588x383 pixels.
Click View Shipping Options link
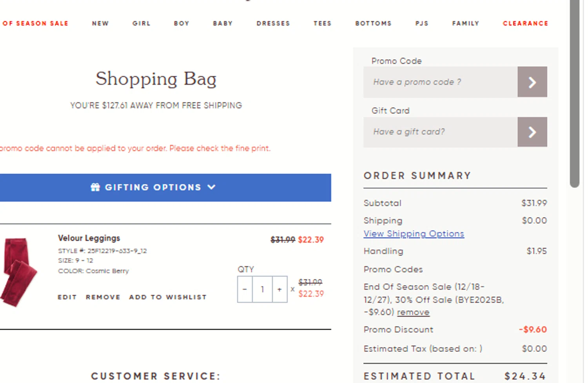414,234
